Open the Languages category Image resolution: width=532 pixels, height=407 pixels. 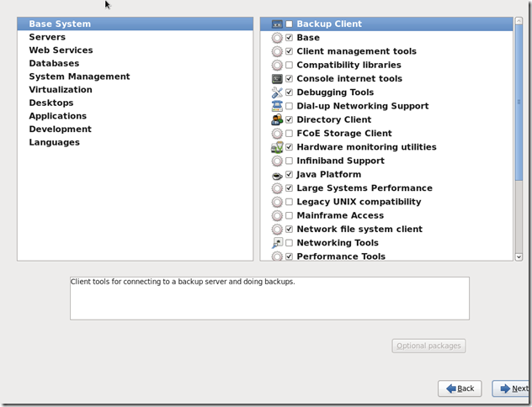click(x=135, y=143)
